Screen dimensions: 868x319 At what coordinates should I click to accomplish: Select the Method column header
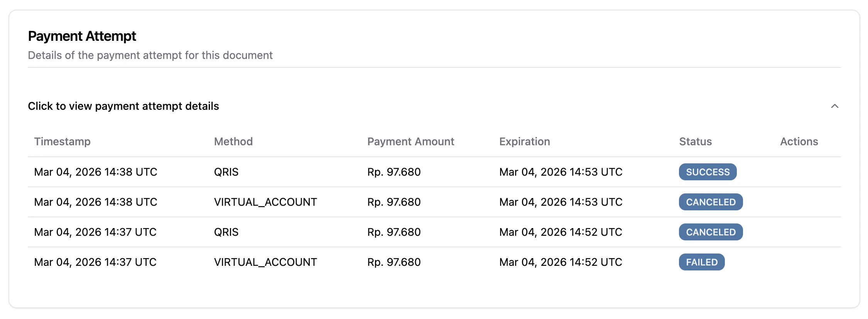tap(233, 141)
